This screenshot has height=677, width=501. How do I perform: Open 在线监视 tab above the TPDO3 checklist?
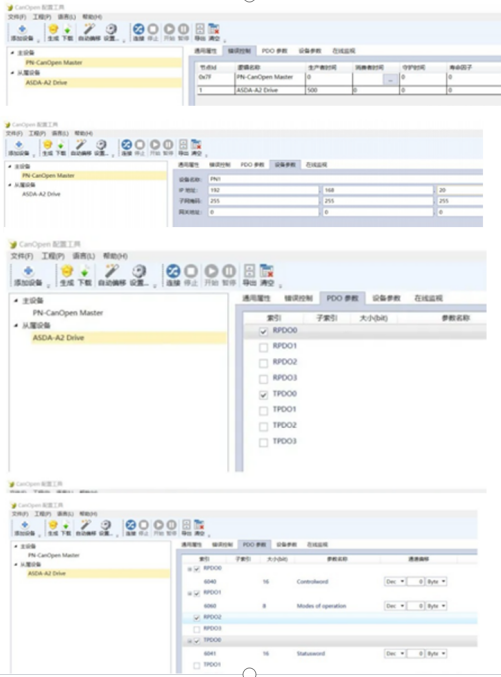coord(428,298)
